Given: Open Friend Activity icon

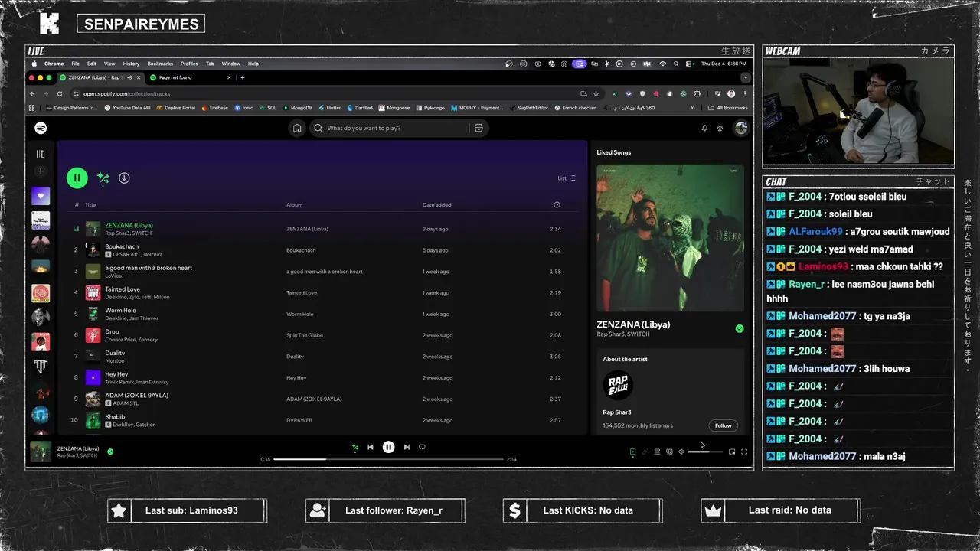Looking at the screenshot, I should (720, 128).
